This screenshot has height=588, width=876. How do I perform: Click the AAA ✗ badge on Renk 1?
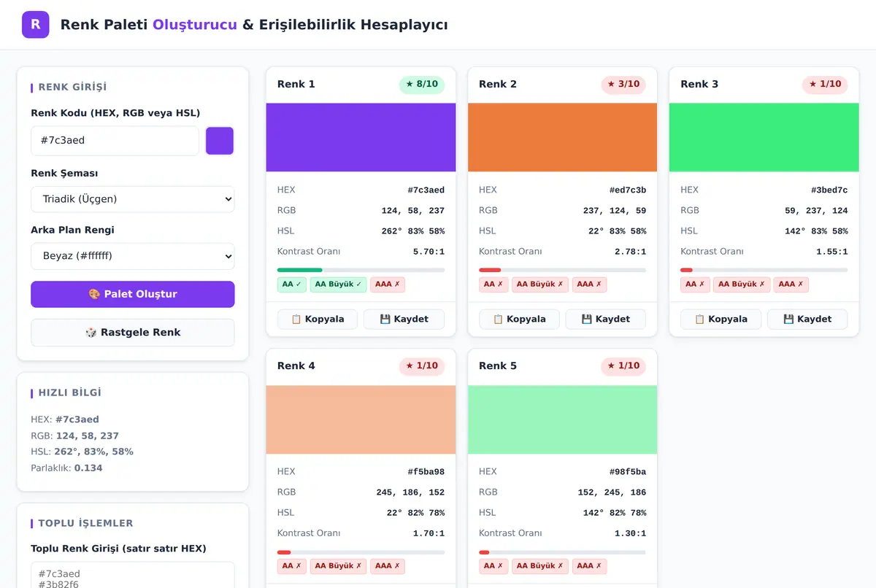coord(388,285)
